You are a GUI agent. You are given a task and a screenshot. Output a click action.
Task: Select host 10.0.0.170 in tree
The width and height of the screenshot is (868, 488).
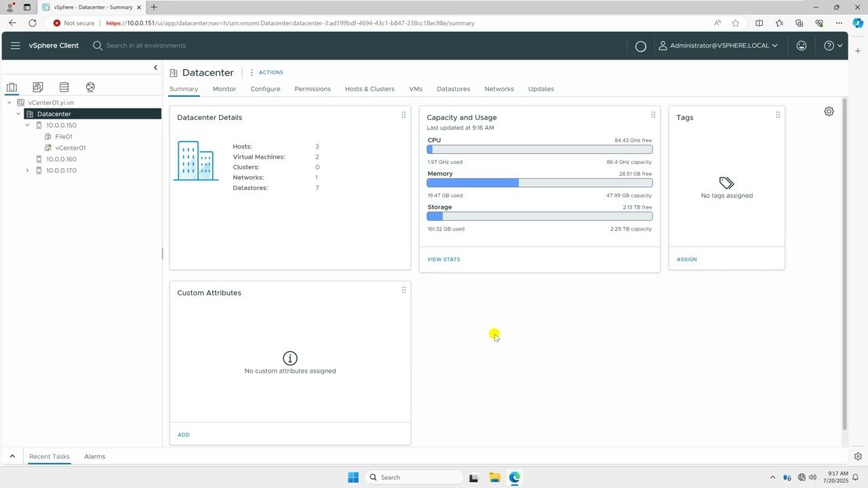click(x=61, y=171)
